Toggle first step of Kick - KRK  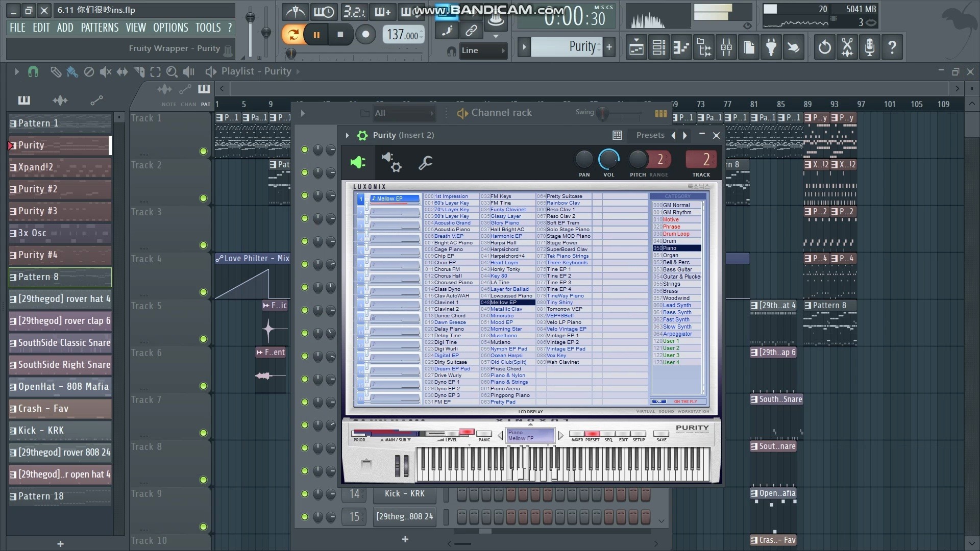[462, 494]
